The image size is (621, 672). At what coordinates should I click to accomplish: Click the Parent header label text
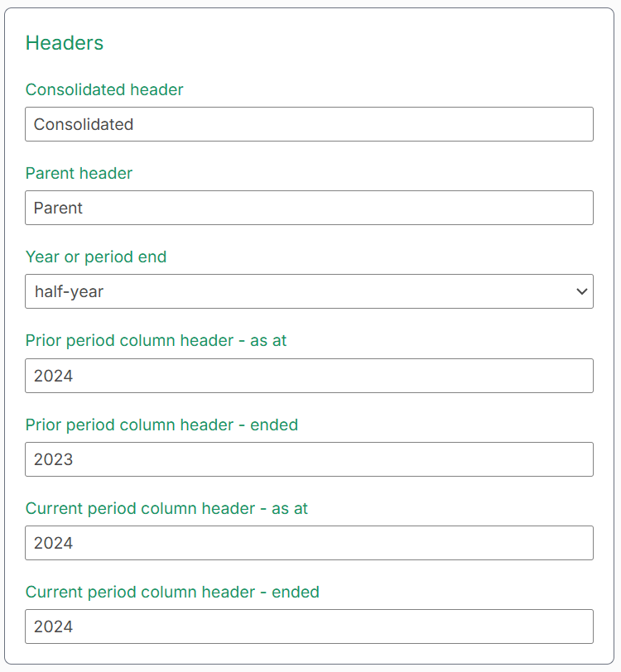(x=79, y=174)
